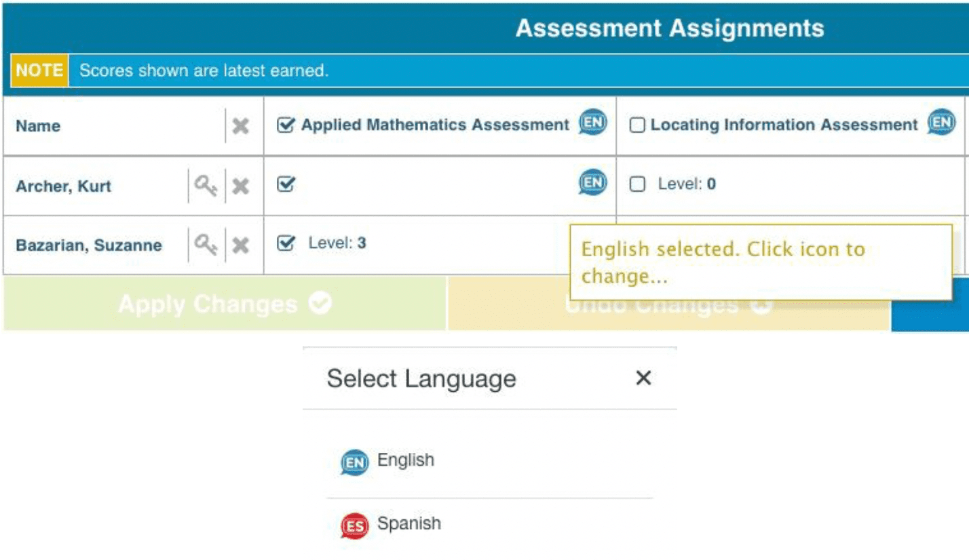Click the Apply Changes button
969x560 pixels.
coord(225,304)
